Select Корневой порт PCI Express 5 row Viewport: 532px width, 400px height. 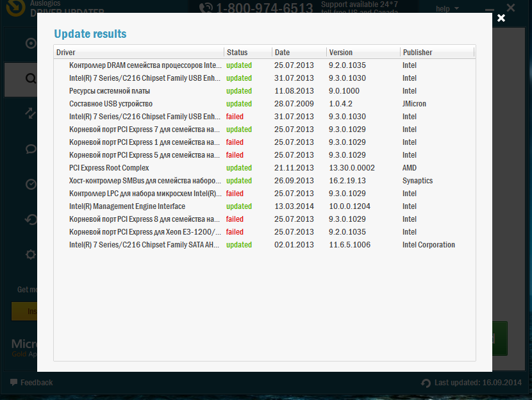pyautogui.click(x=265, y=155)
